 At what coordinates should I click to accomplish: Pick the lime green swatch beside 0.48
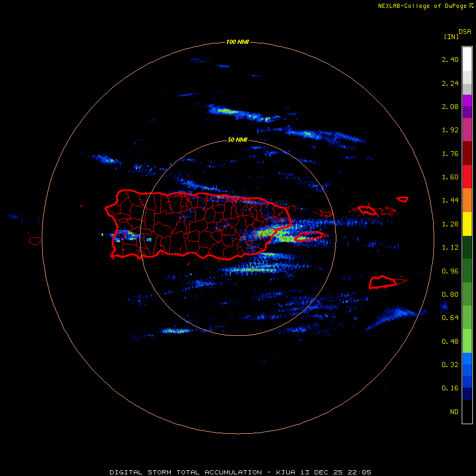(467, 341)
